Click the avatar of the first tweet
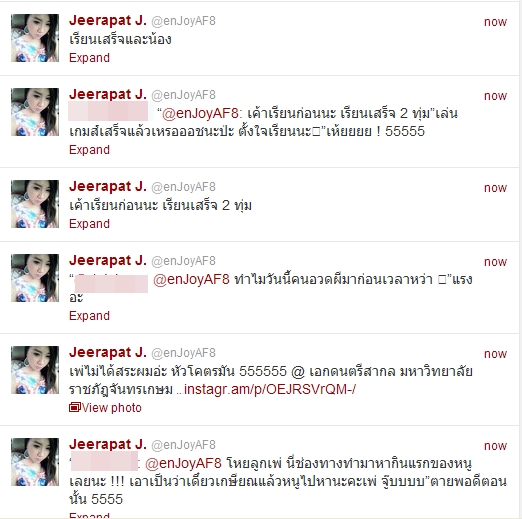Screen dimensions: 522x519 (35, 38)
